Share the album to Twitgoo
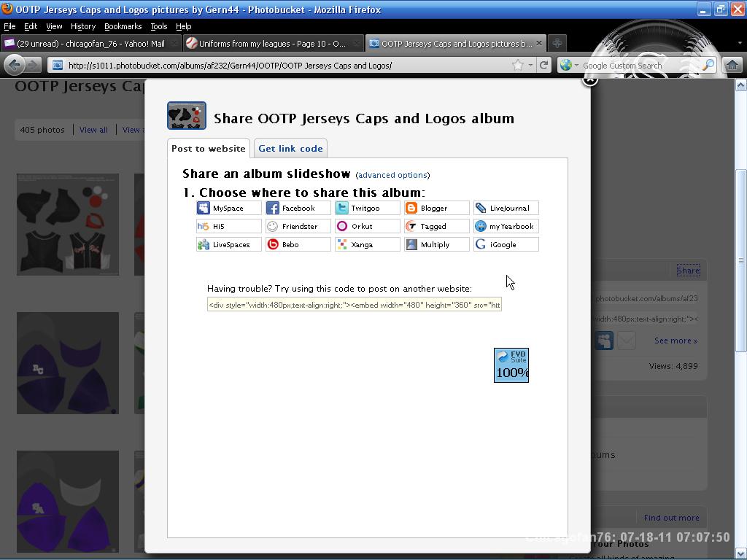Viewport: 747px width, 560px height. point(368,208)
